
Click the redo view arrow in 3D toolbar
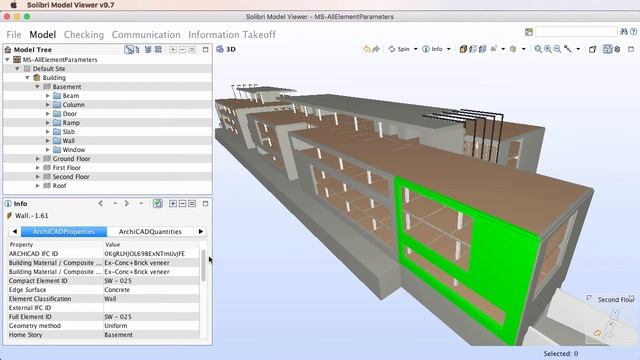pyautogui.click(x=376, y=49)
